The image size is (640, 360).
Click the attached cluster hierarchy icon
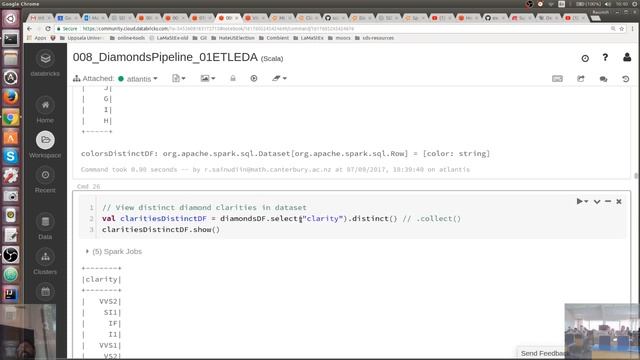(x=76, y=78)
